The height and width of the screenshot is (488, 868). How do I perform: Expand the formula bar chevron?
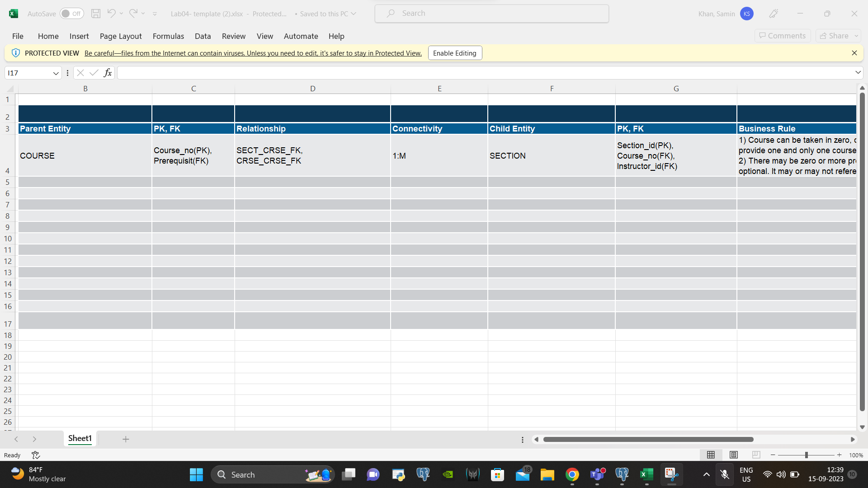(858, 73)
